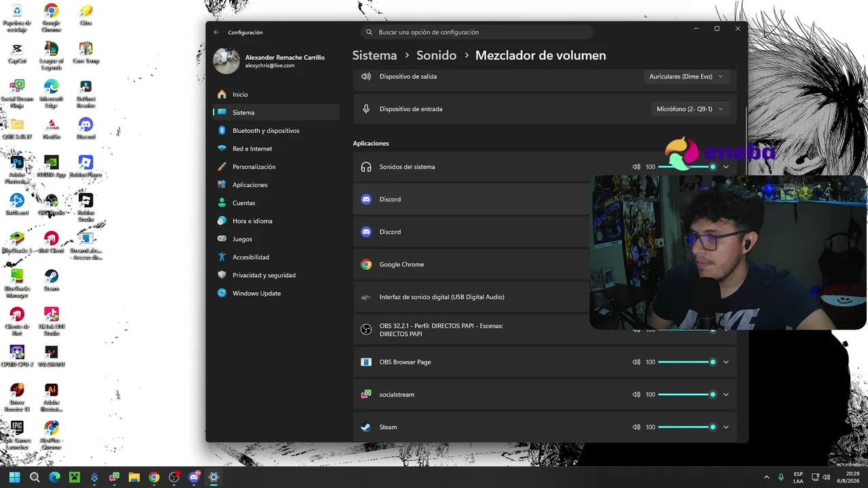Open Windows Update in the sidebar
Viewport: 868px width, 488px height.
pyautogui.click(x=276, y=293)
